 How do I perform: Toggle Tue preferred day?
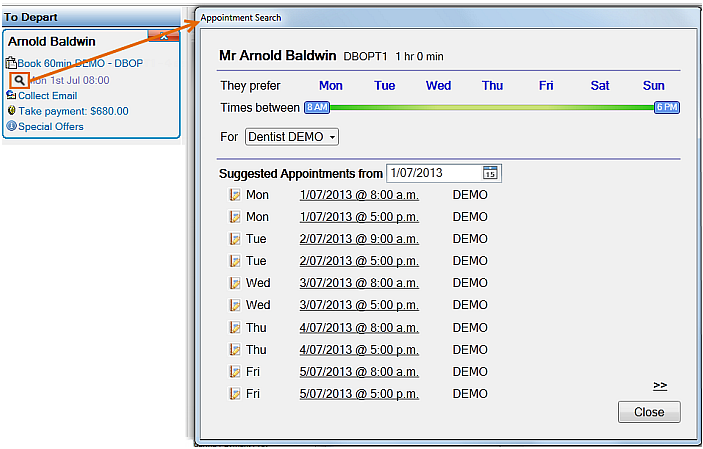(x=385, y=86)
